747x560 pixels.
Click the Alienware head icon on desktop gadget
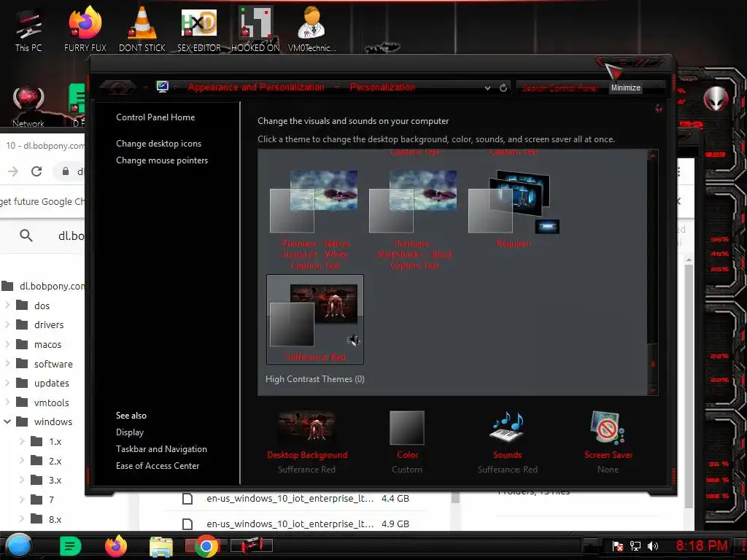click(x=716, y=99)
